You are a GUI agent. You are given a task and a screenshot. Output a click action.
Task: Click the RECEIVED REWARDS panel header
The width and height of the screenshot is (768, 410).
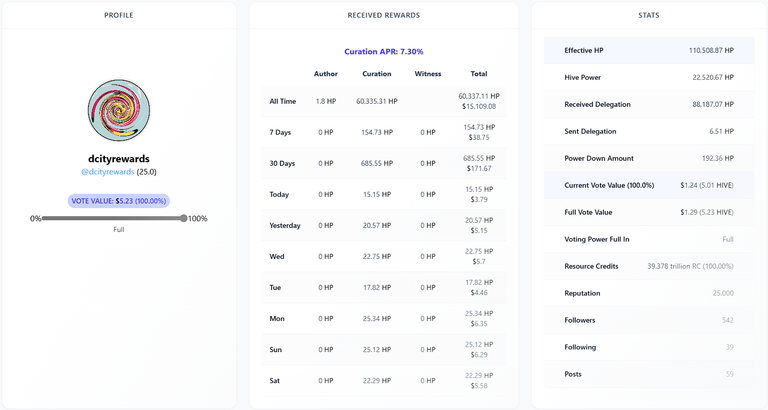384,15
